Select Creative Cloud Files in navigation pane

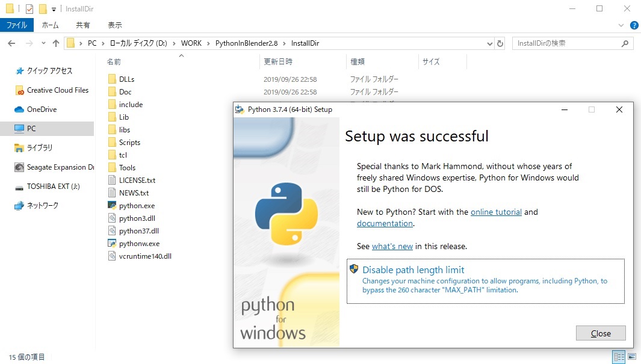[x=58, y=90]
